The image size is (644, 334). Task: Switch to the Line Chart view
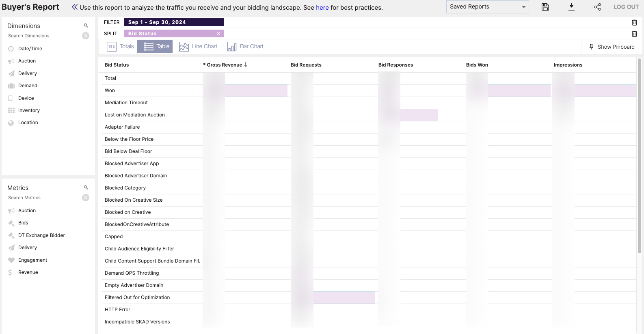pos(198,47)
